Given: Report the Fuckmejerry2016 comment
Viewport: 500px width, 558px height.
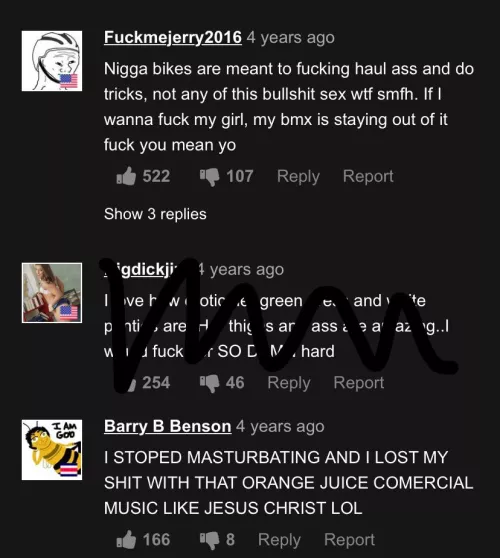Looking at the screenshot, I should pos(368,176).
